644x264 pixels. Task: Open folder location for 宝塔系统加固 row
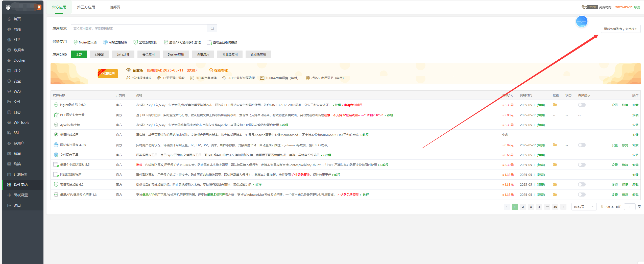[x=555, y=185]
